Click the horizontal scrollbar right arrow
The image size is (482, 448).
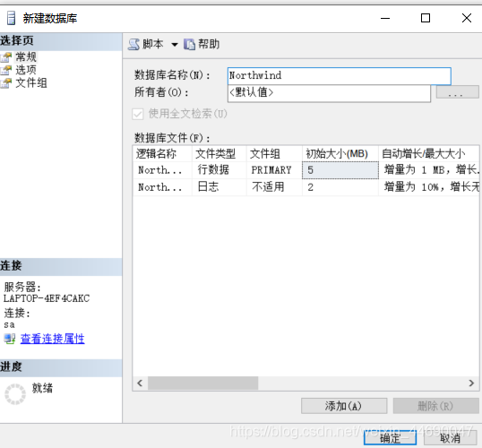471,383
